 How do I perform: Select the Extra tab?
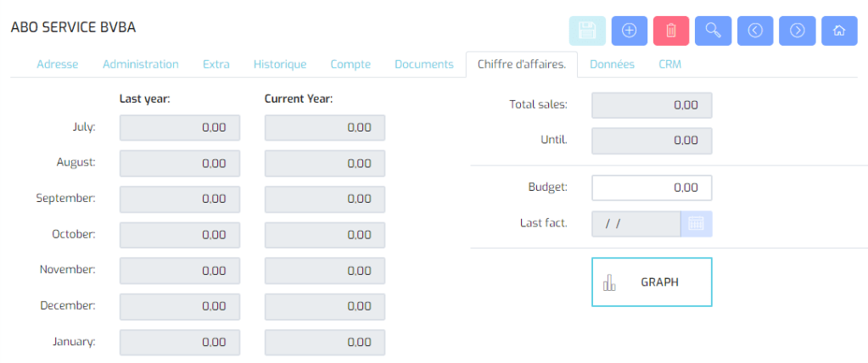click(216, 64)
